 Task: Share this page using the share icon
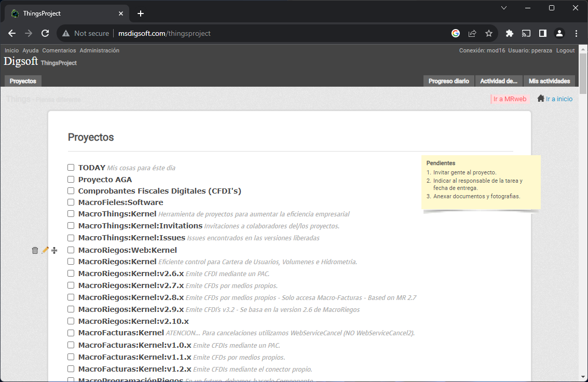pyautogui.click(x=472, y=33)
